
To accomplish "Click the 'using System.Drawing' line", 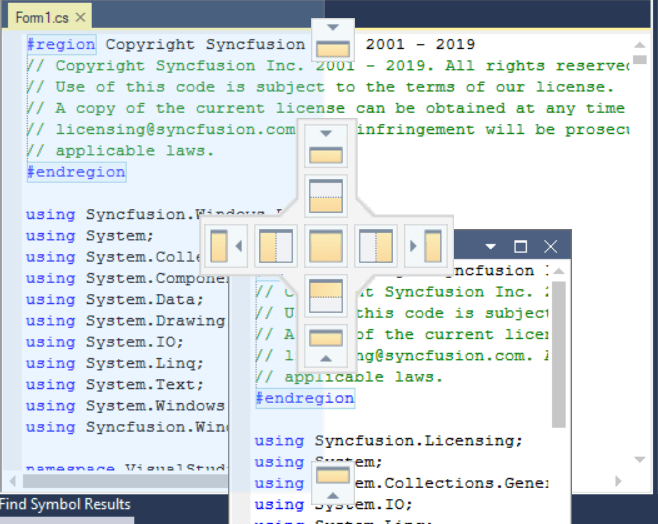I will pyautogui.click(x=126, y=321).
